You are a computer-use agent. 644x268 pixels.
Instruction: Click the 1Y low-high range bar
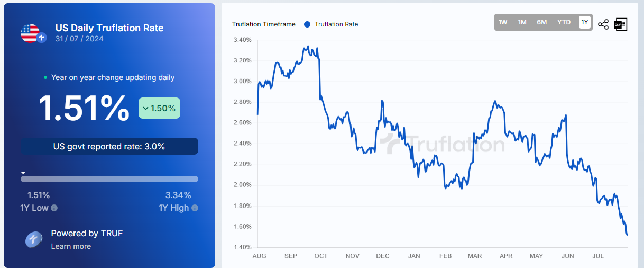[x=109, y=179]
